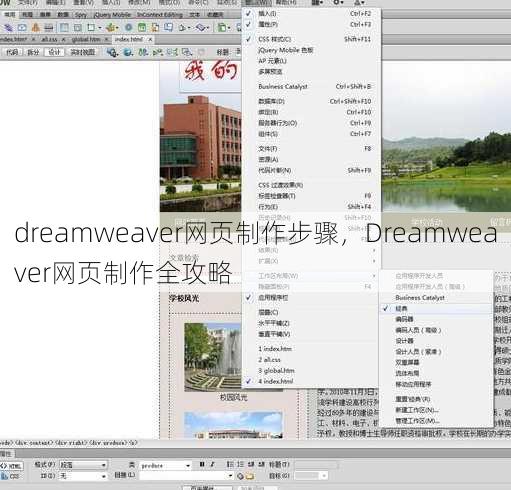Uncheck CSS 样式(C) Shift+F11 item

tap(311, 39)
